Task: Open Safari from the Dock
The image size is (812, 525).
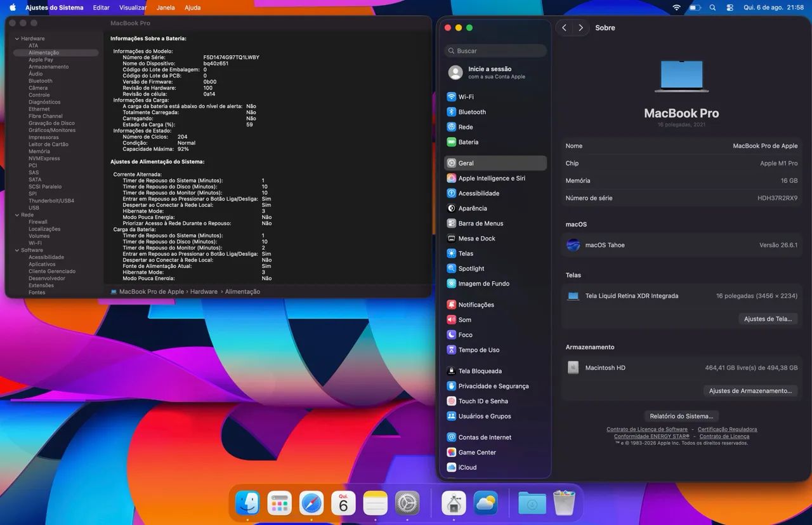Action: (311, 503)
